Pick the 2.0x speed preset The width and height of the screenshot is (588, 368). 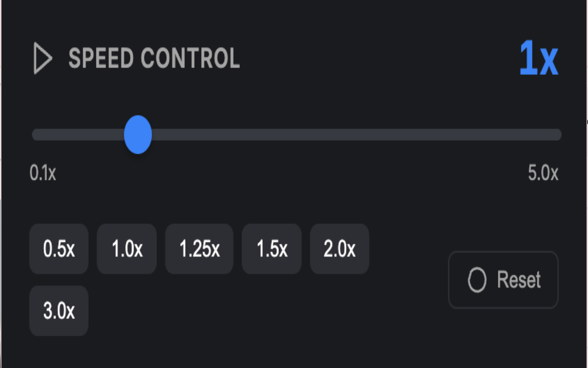click(x=339, y=249)
